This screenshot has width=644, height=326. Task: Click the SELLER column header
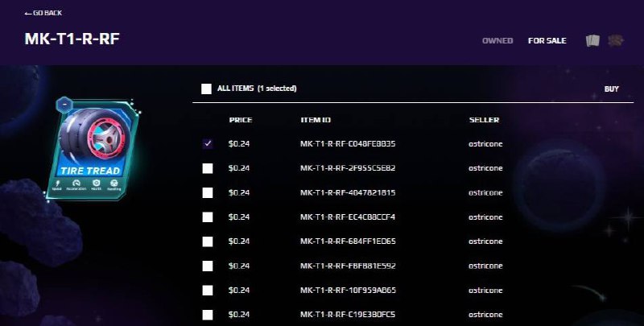(x=485, y=120)
